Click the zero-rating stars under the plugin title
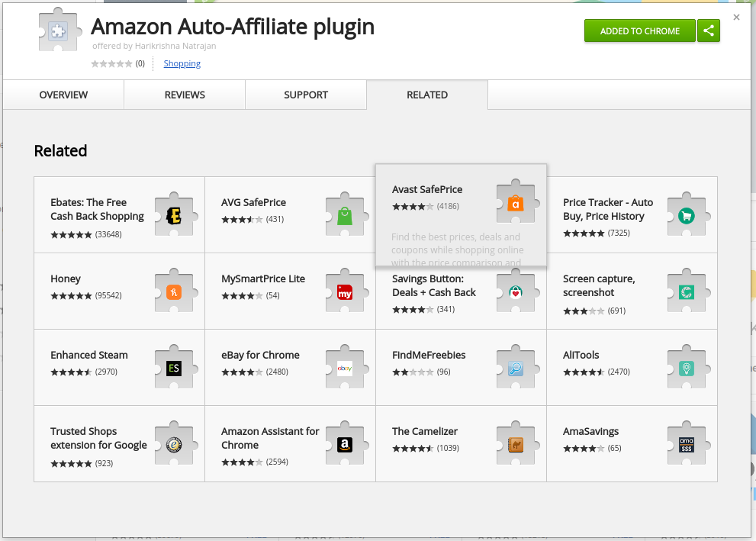Screen dimensions: 756x541 [111, 63]
